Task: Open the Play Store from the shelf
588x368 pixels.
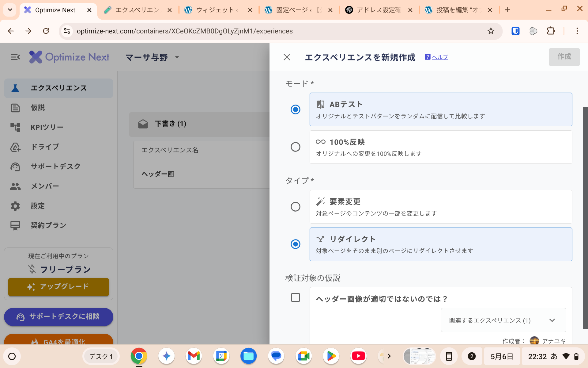Action: point(331,356)
